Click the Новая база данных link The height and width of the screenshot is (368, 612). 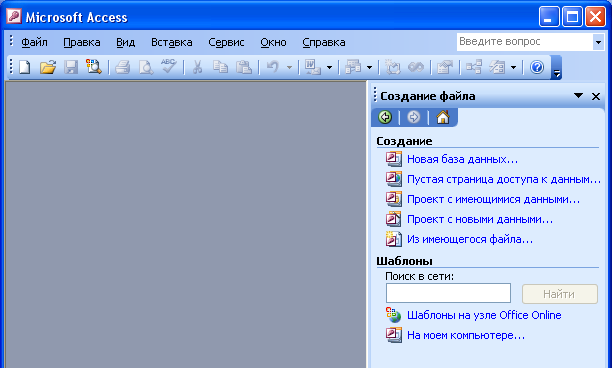(x=463, y=159)
